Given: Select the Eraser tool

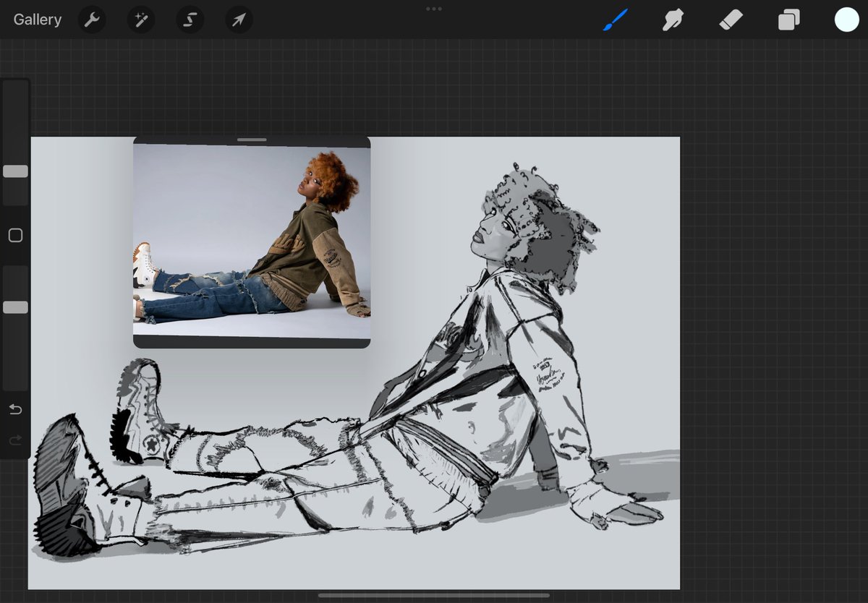Looking at the screenshot, I should [731, 20].
